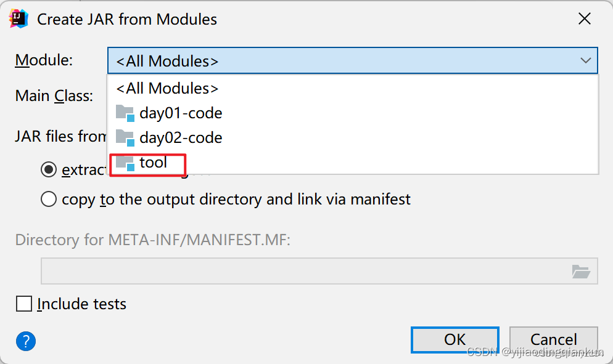Screen dimensions: 613x364
Task: Click the day01-code module folder icon
Action: (x=125, y=113)
